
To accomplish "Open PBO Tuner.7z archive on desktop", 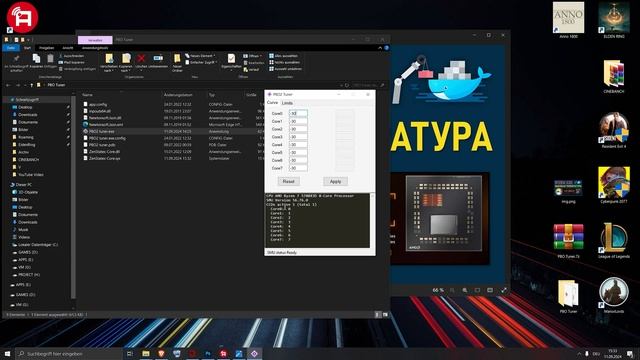I will [x=568, y=240].
